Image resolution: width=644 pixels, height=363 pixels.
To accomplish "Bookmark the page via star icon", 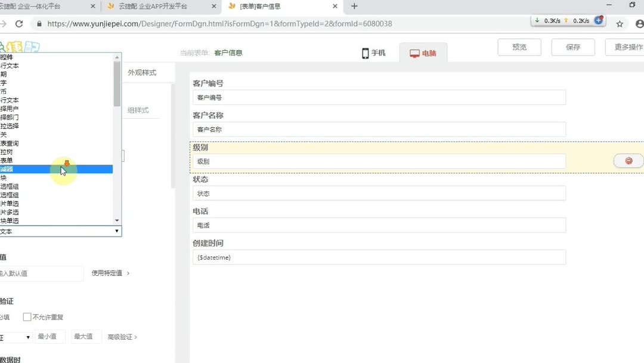I will coord(620,23).
